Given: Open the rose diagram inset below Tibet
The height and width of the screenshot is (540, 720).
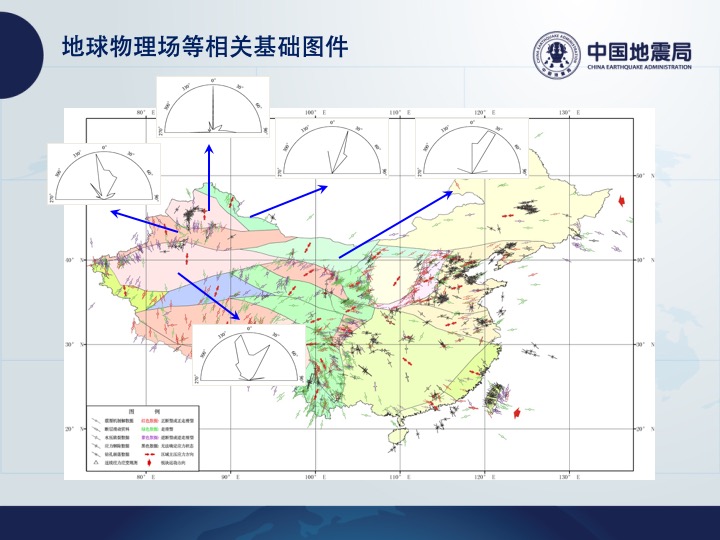Looking at the screenshot, I should 249,355.
